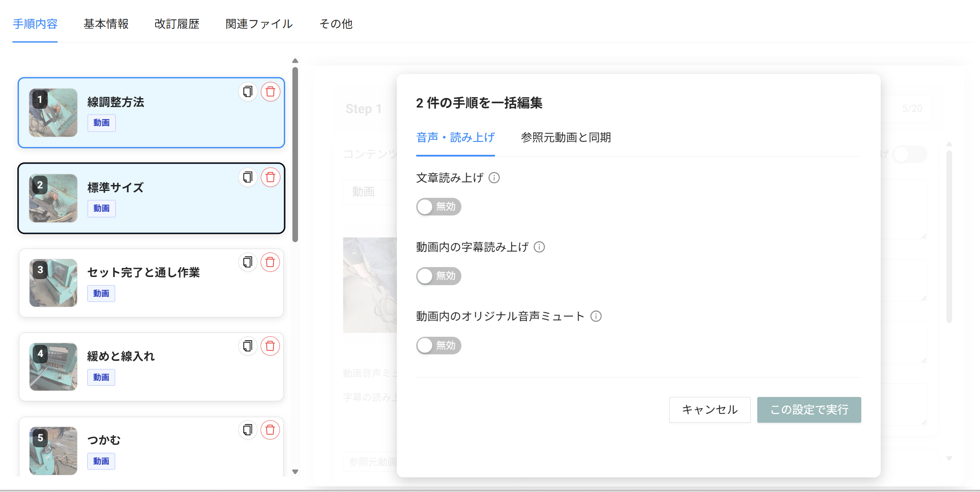This screenshot has width=980, height=492.
Task: Click info icon beside 文章読み上げ
Action: coord(494,178)
